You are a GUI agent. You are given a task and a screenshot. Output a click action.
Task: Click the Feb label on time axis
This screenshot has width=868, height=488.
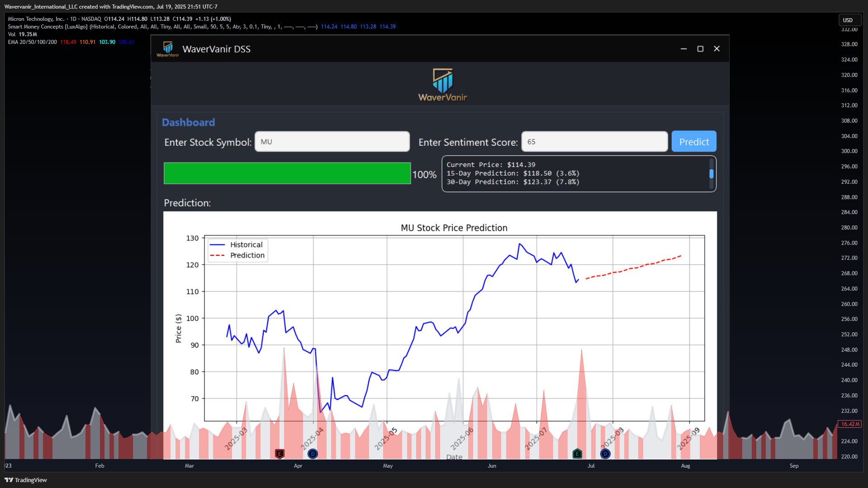pyautogui.click(x=100, y=466)
